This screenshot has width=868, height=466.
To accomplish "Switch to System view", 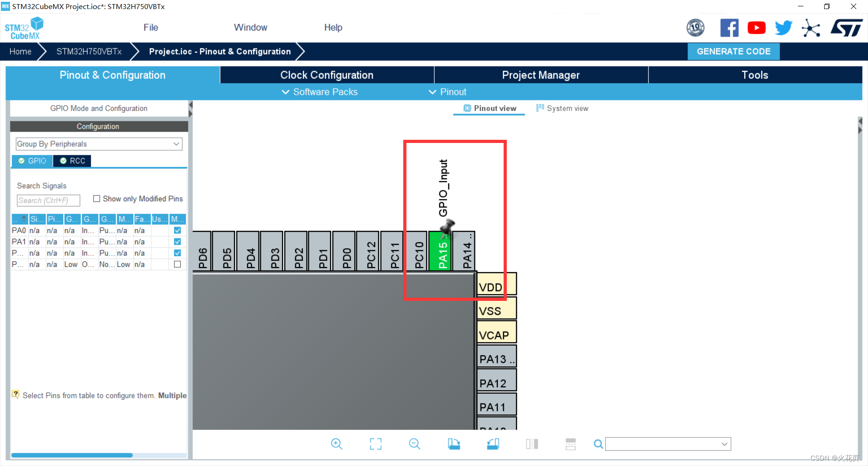I will (562, 108).
